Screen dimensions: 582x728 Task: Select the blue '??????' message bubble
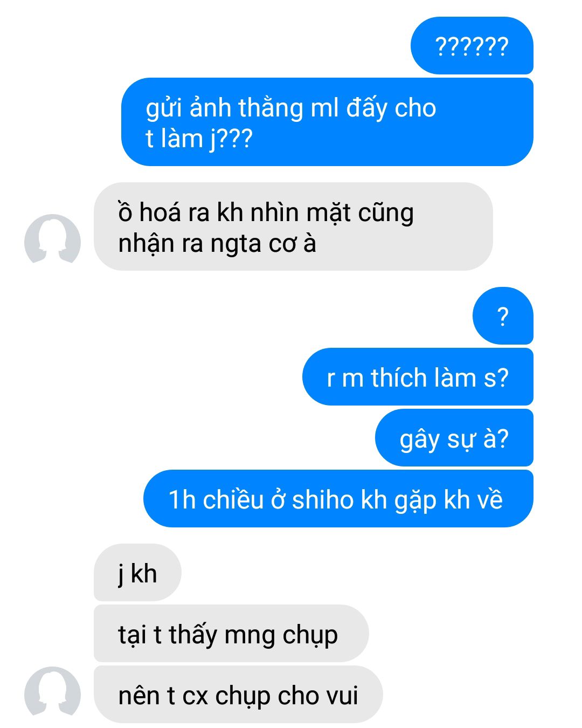472,46
